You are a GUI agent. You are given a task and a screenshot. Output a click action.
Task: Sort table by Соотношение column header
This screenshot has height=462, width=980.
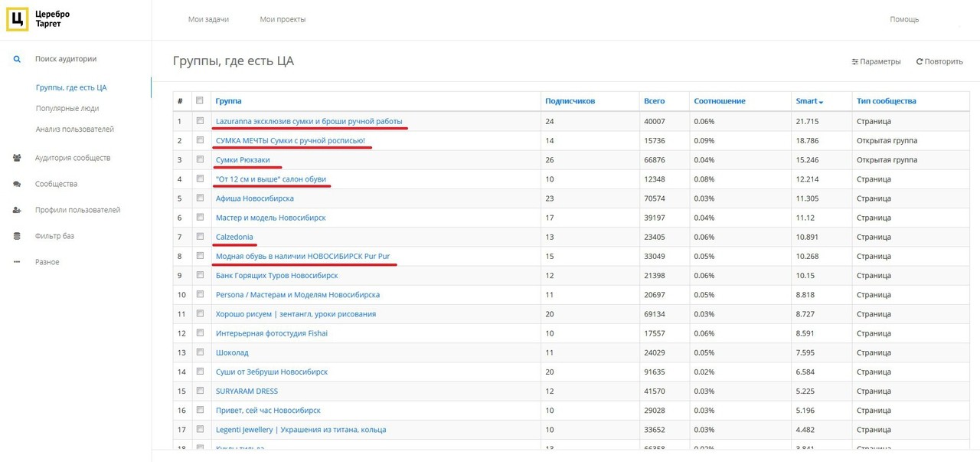tap(720, 101)
